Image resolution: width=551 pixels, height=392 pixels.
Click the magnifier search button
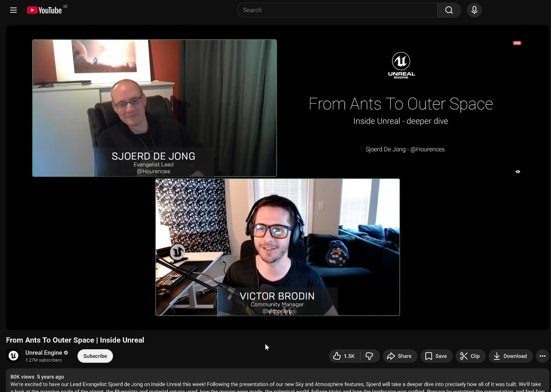449,10
